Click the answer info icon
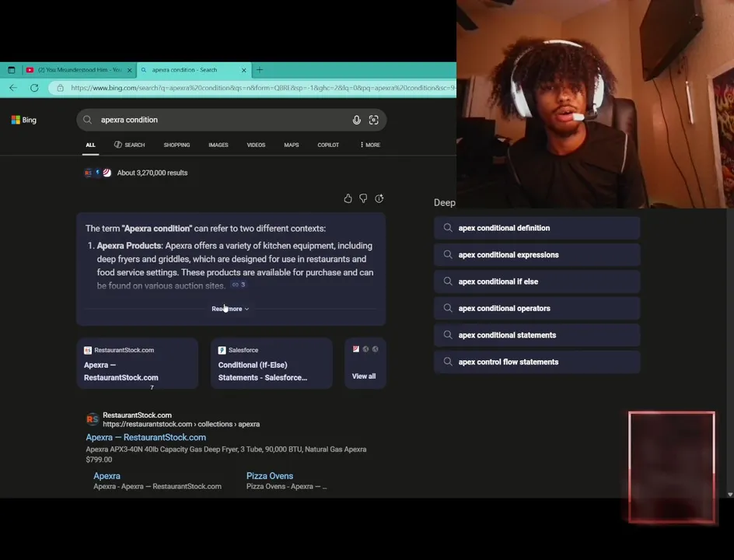734x560 pixels. pyautogui.click(x=379, y=198)
